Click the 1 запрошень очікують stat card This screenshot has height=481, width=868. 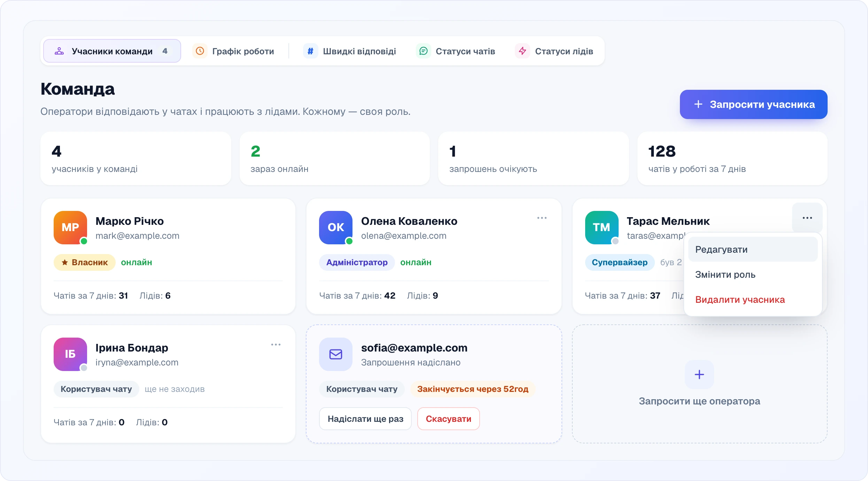(534, 158)
